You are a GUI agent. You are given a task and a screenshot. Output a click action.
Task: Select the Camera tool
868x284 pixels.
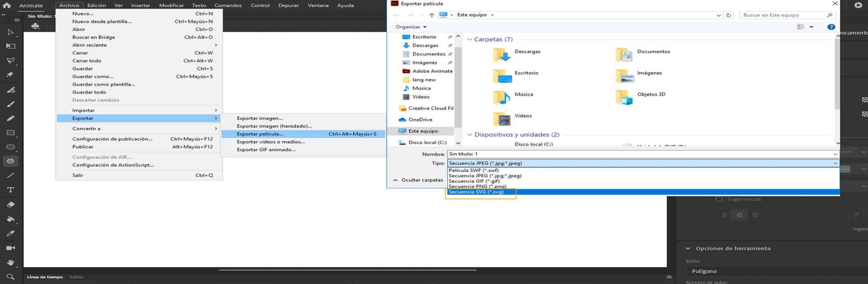click(10, 248)
